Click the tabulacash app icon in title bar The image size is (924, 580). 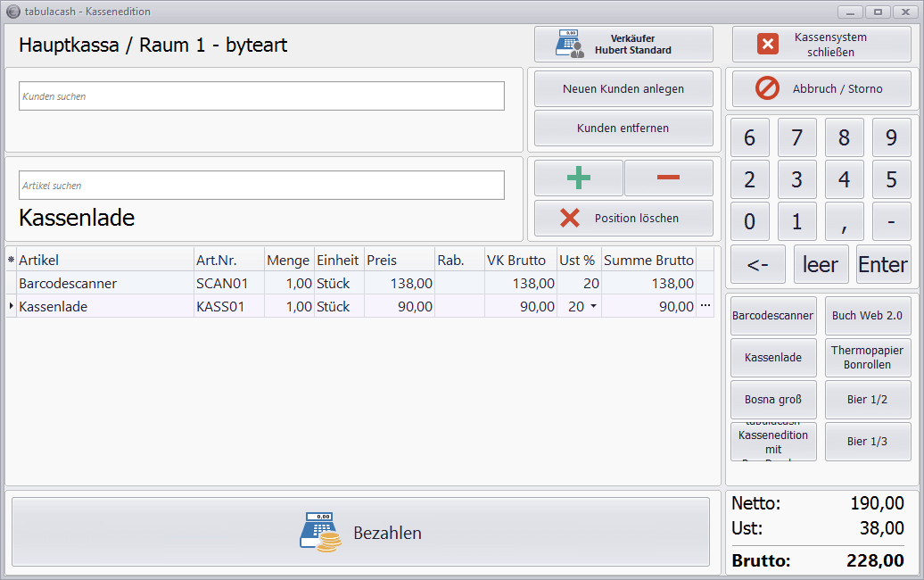click(12, 12)
